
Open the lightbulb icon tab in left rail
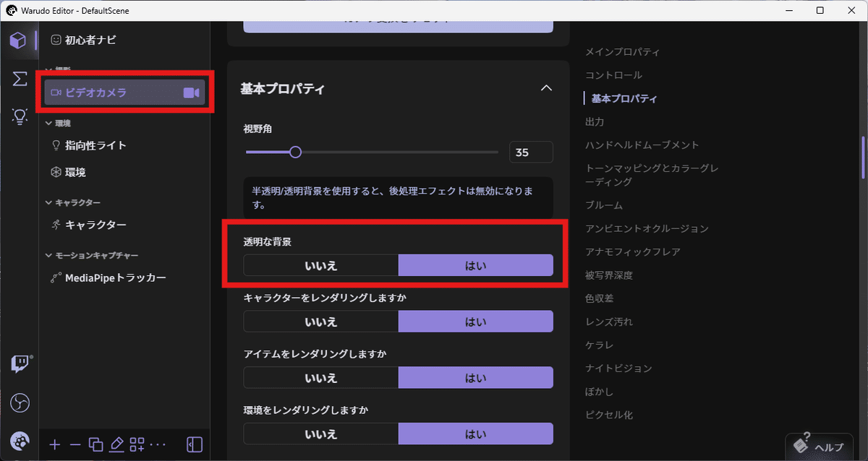click(20, 116)
